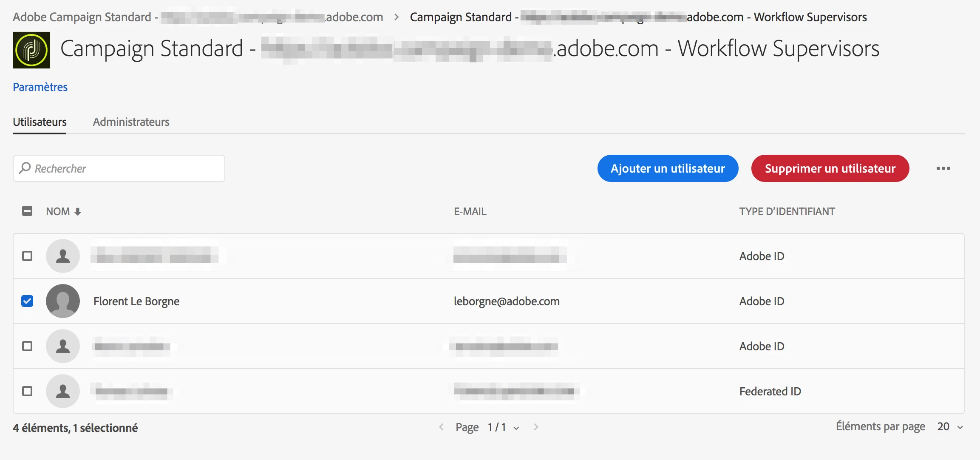Click the Federated ID user's avatar
Viewport: 980px width, 460px height.
pyautogui.click(x=63, y=391)
